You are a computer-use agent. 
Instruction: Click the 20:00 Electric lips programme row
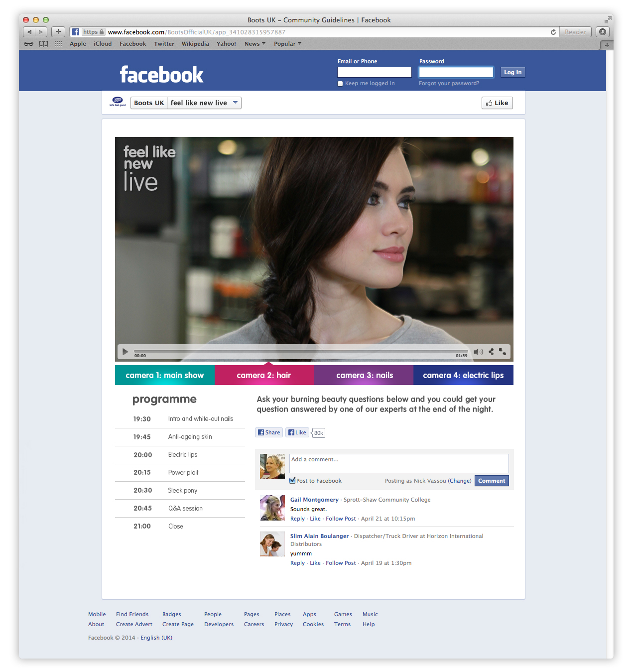180,455
